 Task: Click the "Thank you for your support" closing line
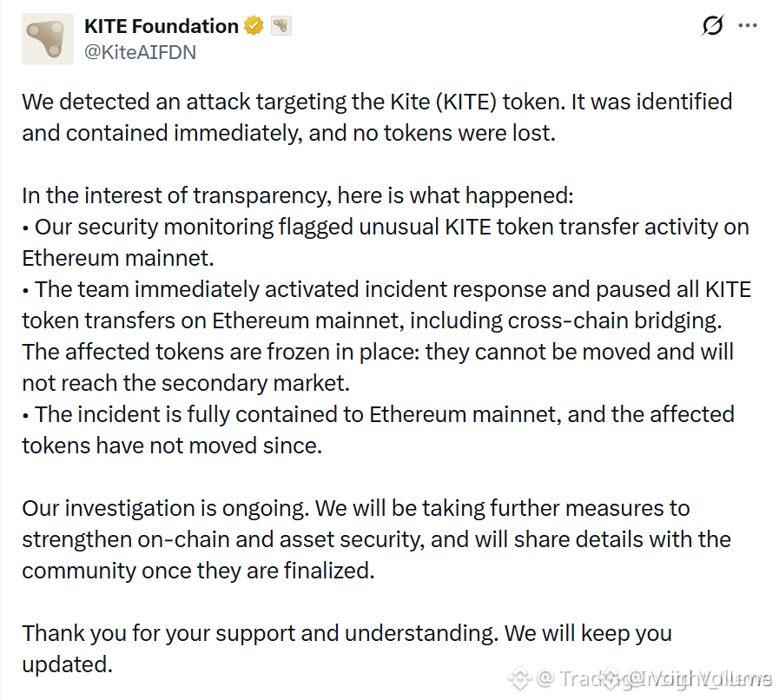pyautogui.click(x=347, y=649)
